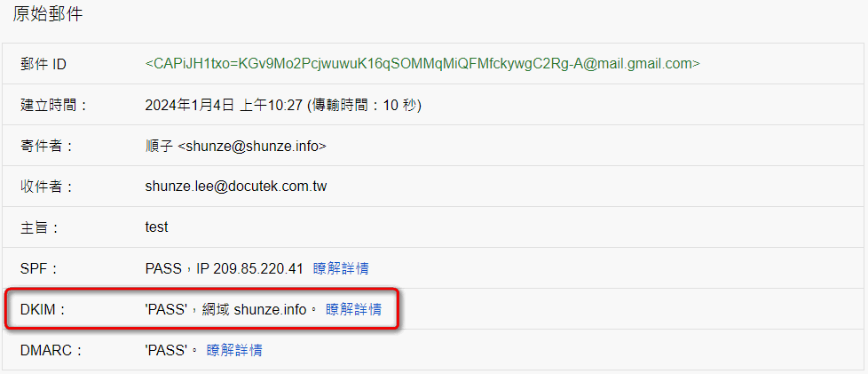Select the subject value test

coord(156,227)
